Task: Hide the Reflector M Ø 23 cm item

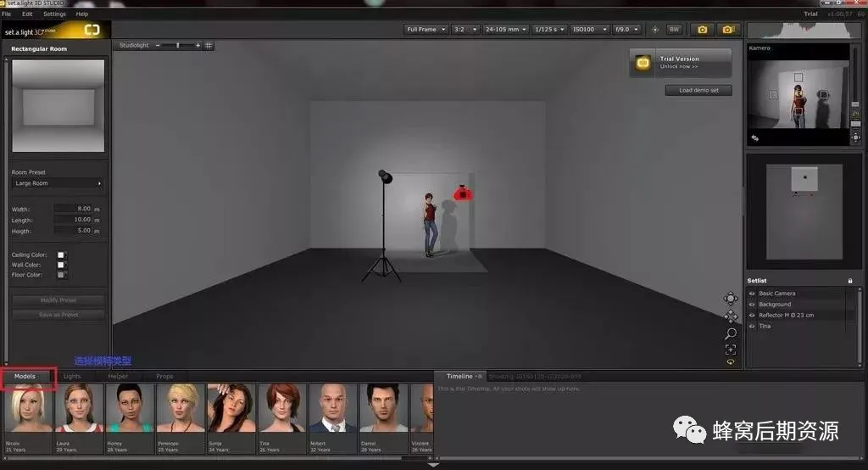Action: pyautogui.click(x=752, y=316)
